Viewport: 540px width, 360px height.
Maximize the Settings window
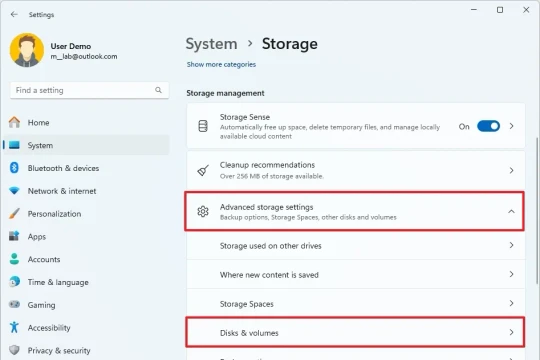click(x=500, y=10)
